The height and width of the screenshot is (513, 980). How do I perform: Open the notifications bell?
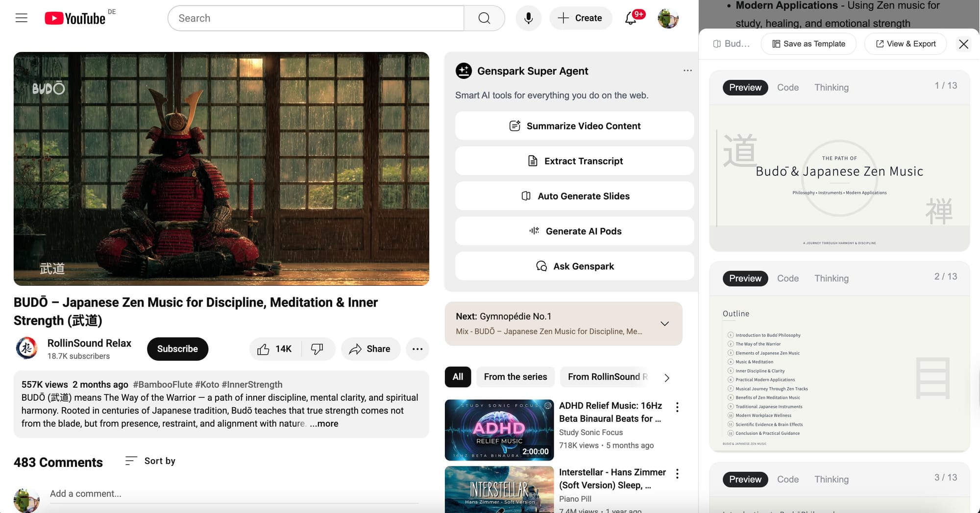tap(631, 19)
